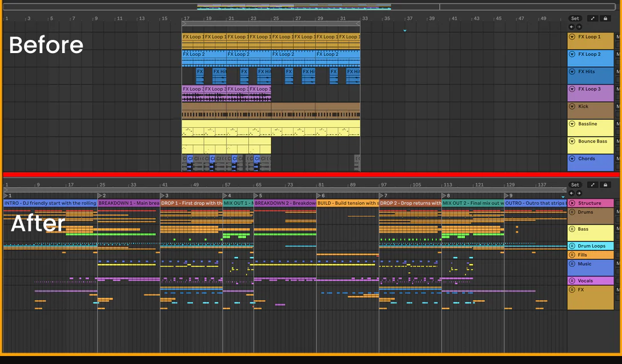The image size is (622, 364).
Task: Select the BREAKDOWN 1 clip
Action: [x=129, y=203]
